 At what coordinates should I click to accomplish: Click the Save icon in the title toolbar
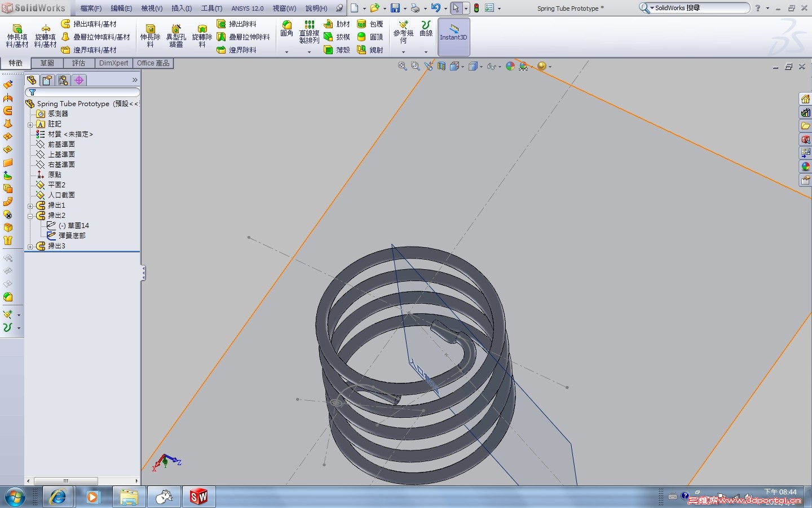(395, 8)
